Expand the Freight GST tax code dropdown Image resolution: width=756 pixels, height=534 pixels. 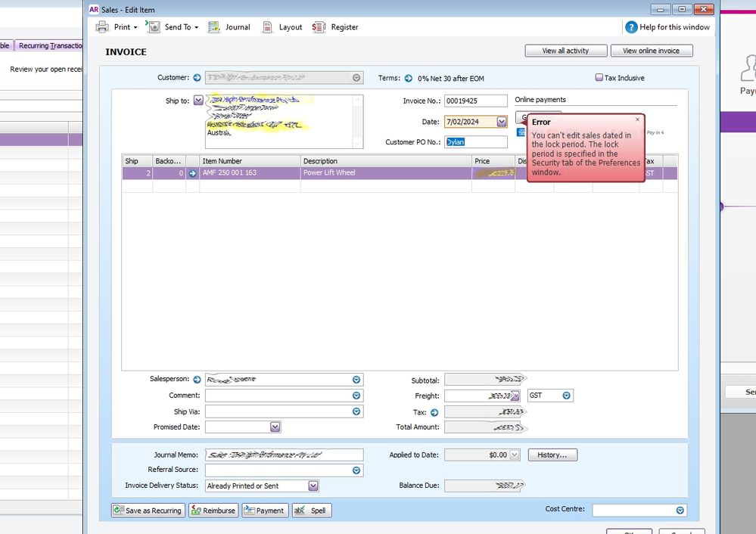(566, 396)
